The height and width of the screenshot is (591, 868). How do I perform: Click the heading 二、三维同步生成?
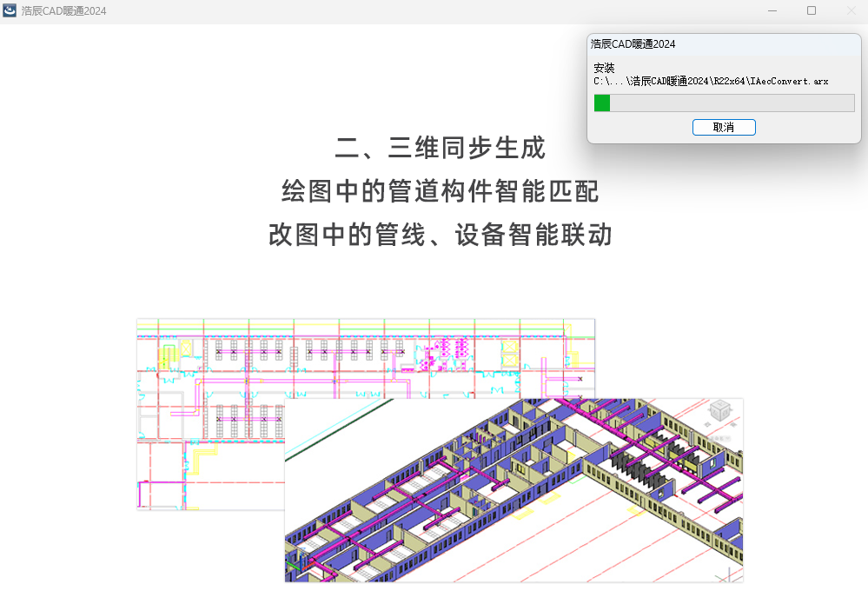tap(441, 149)
